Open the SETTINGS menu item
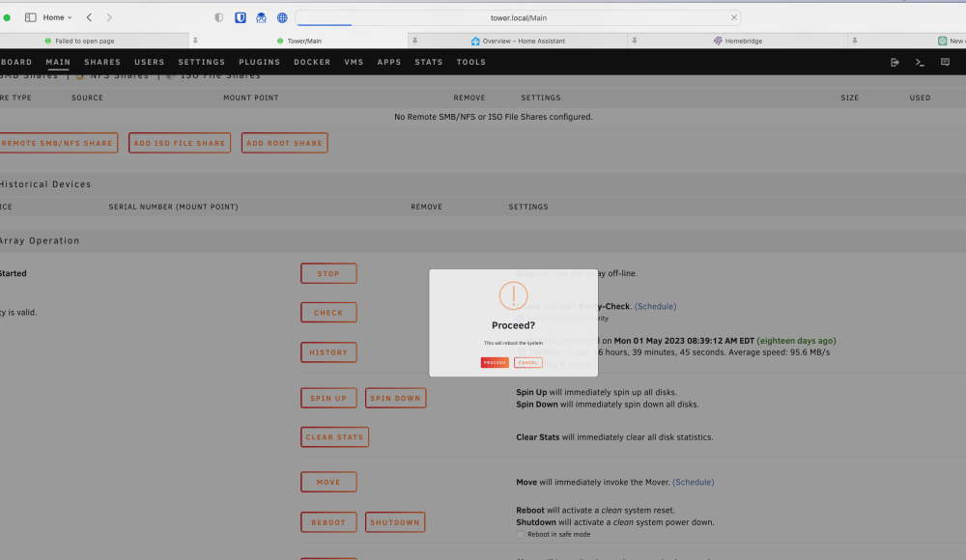This screenshot has width=966, height=560. [x=202, y=62]
